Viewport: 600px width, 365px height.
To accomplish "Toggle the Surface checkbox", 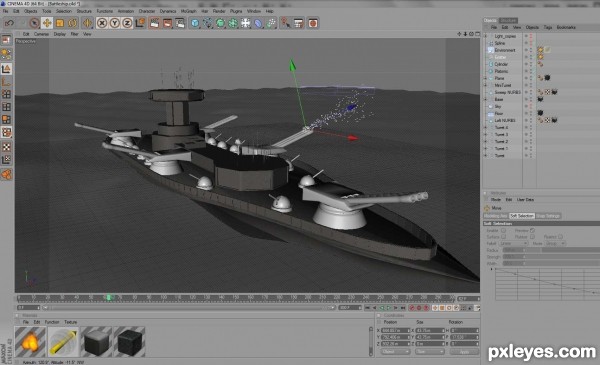I will (x=503, y=237).
